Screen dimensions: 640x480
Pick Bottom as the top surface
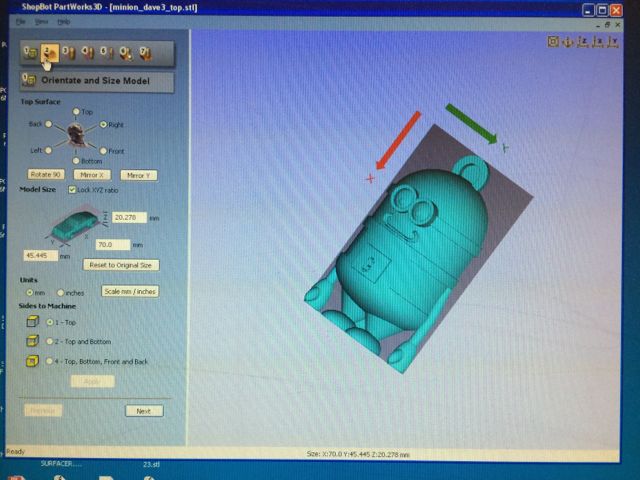76,161
